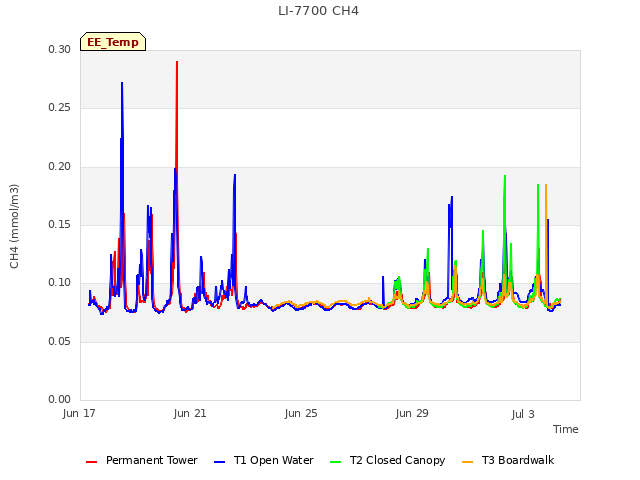Click the green T2 Closed Canopy swatch
640x480 pixels.
[x=336, y=462]
